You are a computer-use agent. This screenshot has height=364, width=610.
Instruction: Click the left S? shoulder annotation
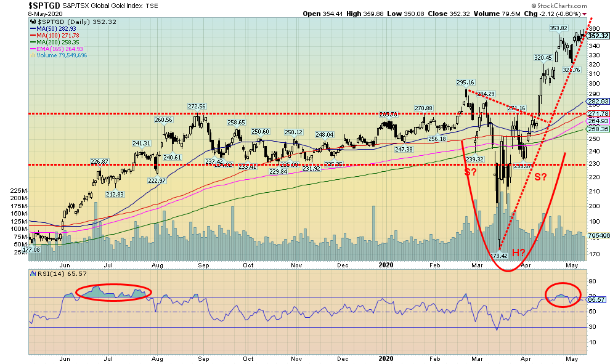470,172
